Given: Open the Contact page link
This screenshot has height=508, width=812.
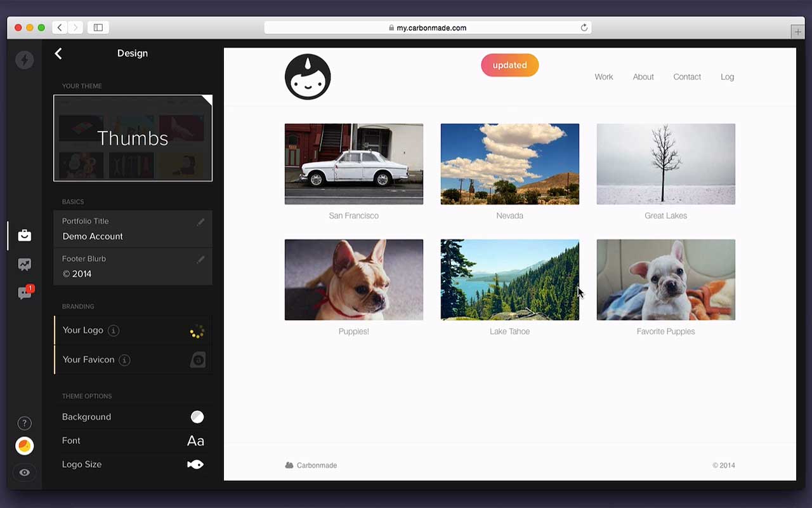Looking at the screenshot, I should 687,77.
